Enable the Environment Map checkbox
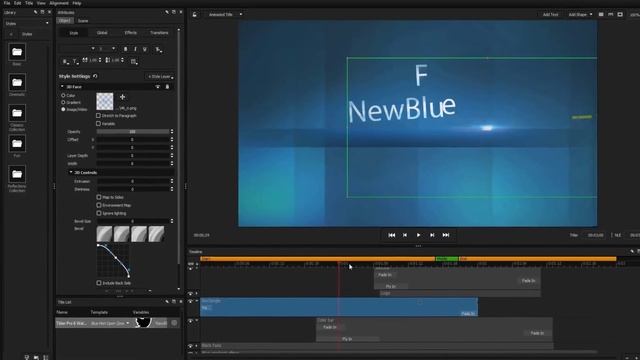This screenshot has height=360, width=640. 99,205
